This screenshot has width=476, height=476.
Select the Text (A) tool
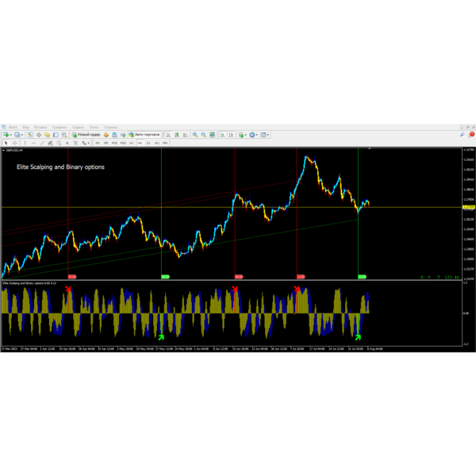(x=67, y=143)
